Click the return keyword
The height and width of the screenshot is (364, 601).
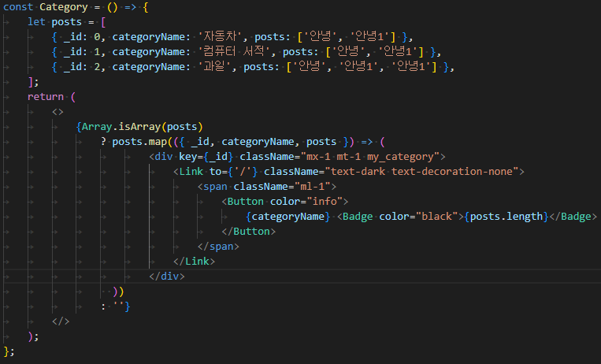click(x=46, y=97)
